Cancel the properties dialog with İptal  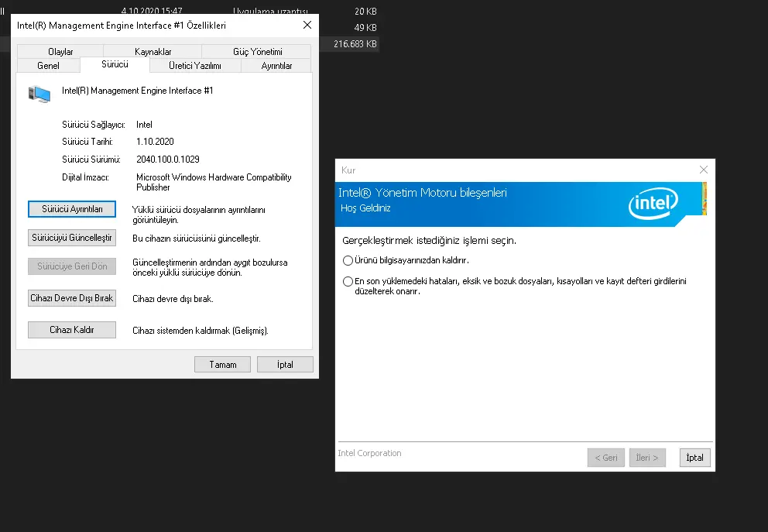point(285,365)
